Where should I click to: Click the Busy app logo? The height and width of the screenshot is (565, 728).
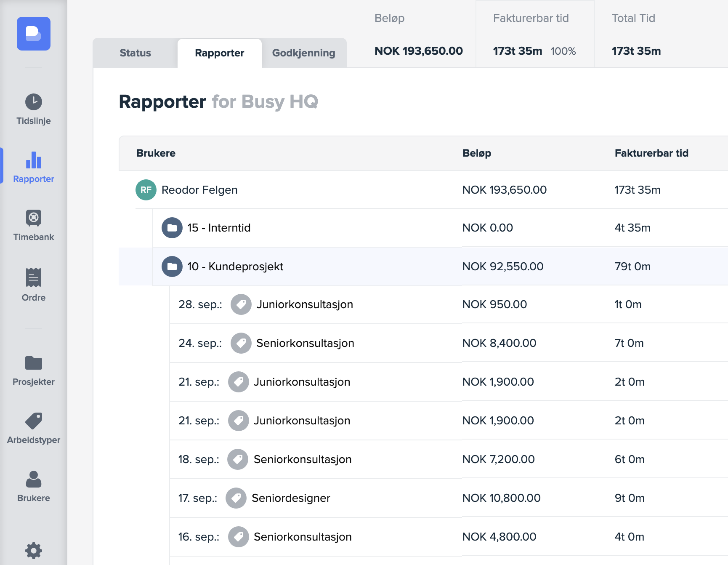coord(34,34)
